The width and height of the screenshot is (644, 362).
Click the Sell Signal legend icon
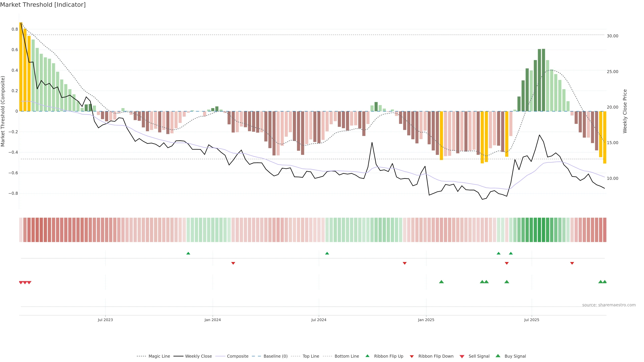pyautogui.click(x=462, y=356)
